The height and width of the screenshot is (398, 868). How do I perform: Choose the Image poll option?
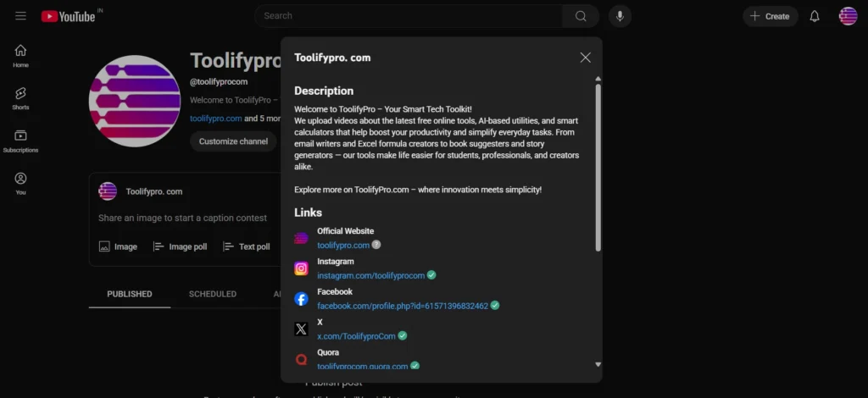coord(180,246)
